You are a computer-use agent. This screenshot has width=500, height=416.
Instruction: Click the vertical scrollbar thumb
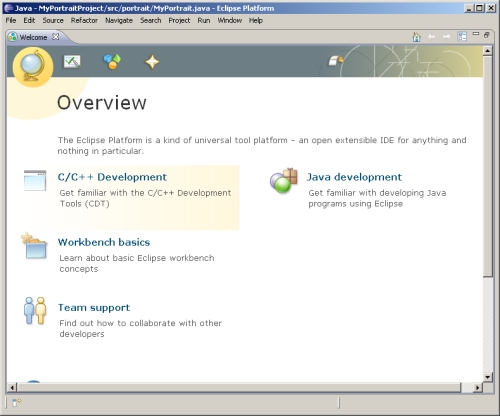click(487, 166)
